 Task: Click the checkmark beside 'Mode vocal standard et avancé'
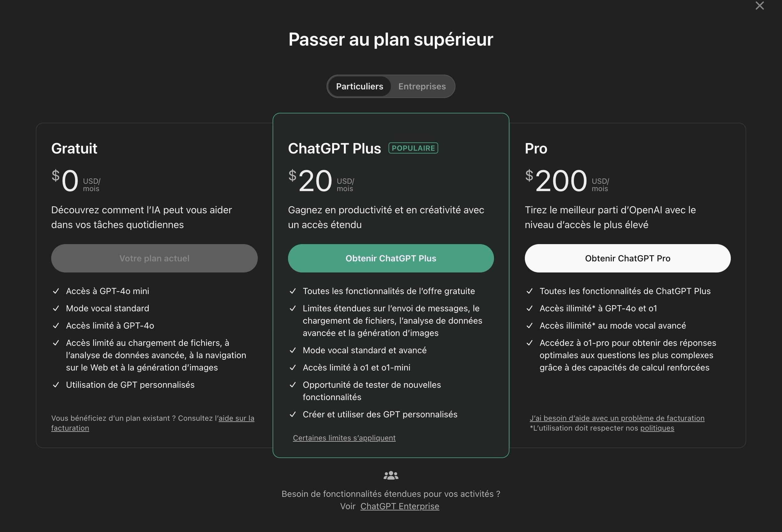[293, 350]
